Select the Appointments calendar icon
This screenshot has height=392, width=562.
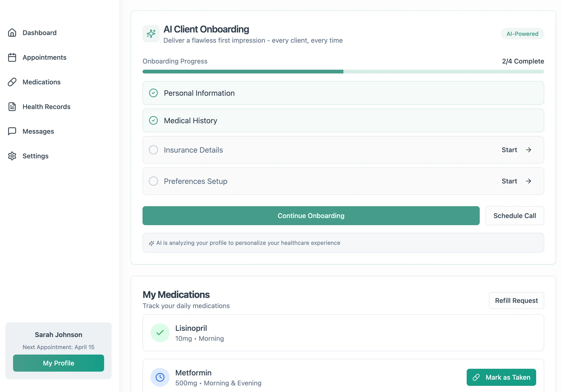12,57
